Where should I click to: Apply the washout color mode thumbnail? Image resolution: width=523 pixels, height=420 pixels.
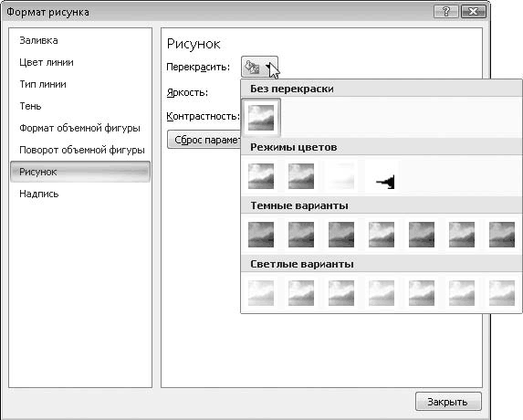click(x=341, y=176)
